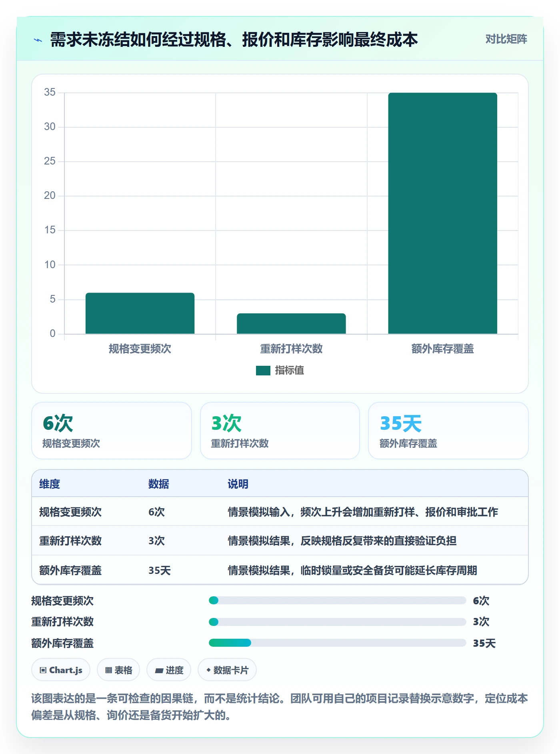Click the 6次 value in the table
Viewport: 560px width, 754px height.
[x=156, y=512]
